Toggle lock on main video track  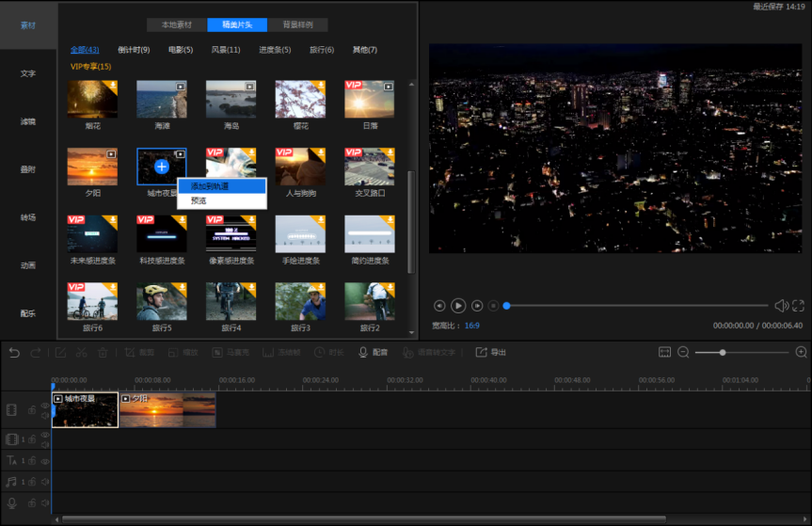32,410
